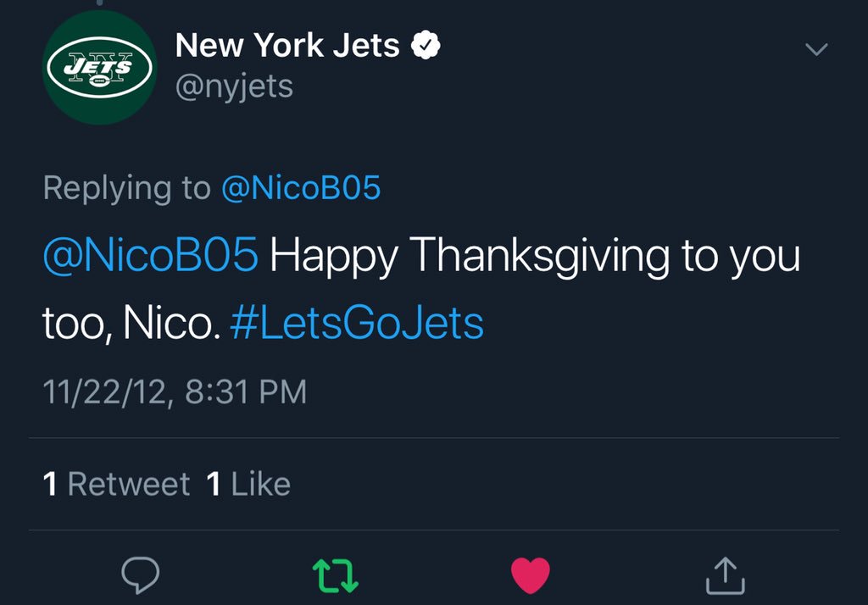
Task: Click the verified checkmark badge
Action: (425, 46)
